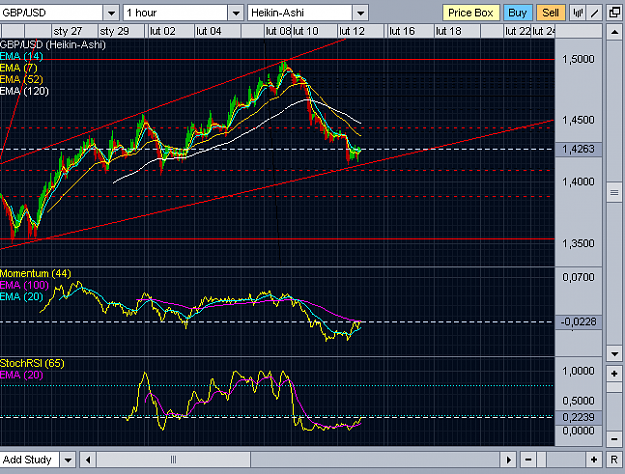Open the 1 hour timeframe dropdown arrow
This screenshot has width=625, height=474.
click(x=236, y=13)
